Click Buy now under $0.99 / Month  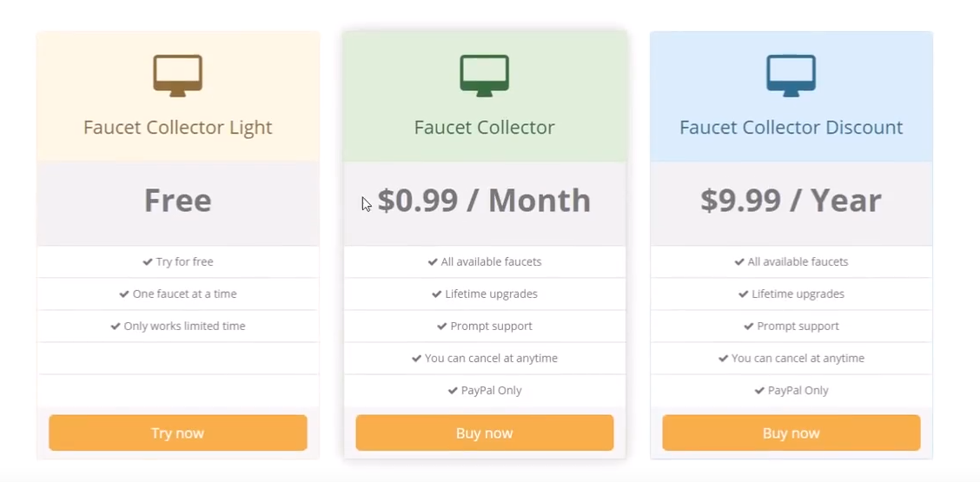pyautogui.click(x=485, y=432)
